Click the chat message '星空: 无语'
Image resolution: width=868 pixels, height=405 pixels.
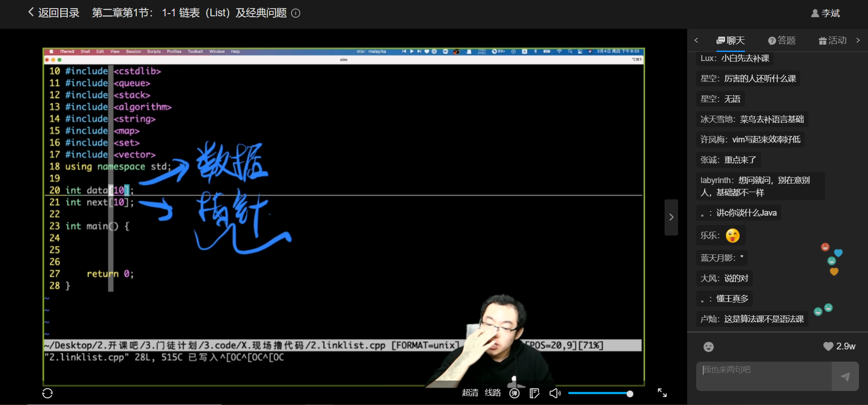coord(721,99)
